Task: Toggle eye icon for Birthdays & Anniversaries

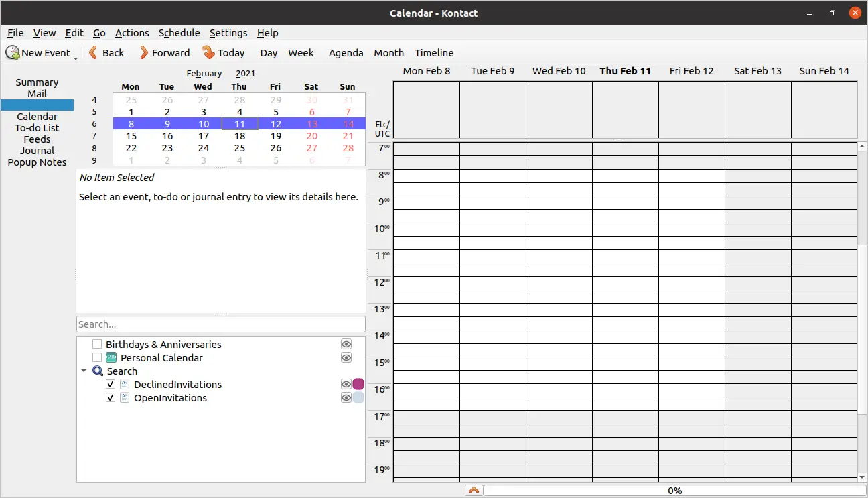Action: pyautogui.click(x=346, y=344)
